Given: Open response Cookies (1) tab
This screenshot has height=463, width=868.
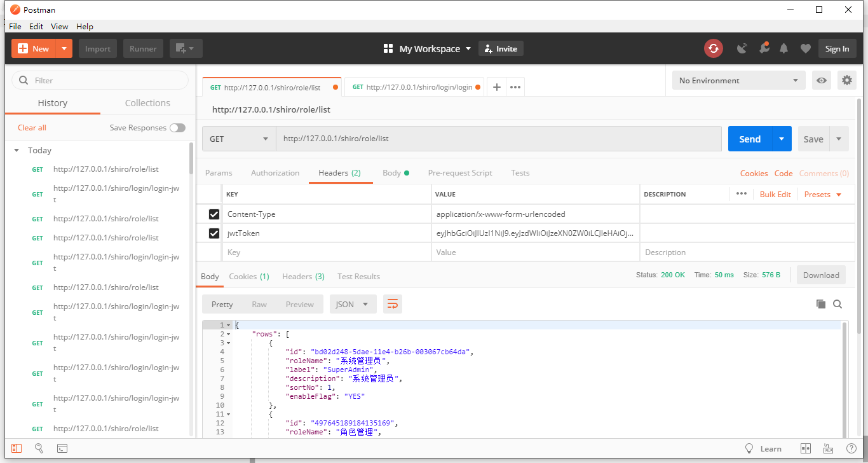Looking at the screenshot, I should coord(249,277).
